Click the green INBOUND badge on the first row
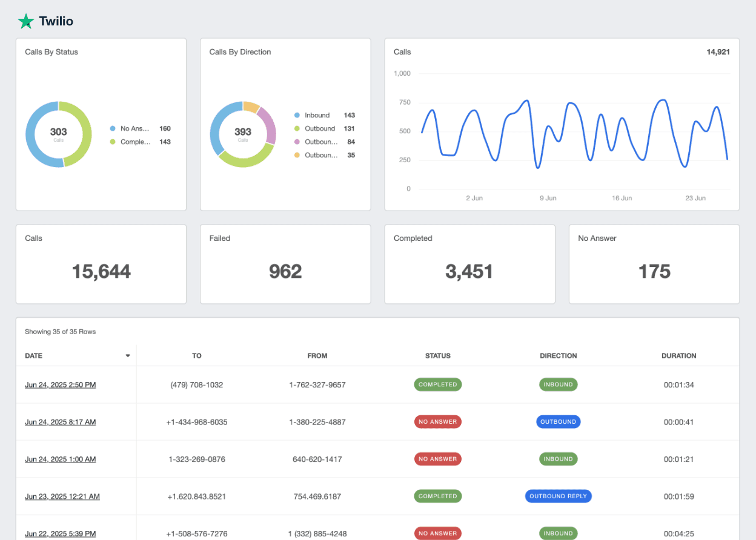Viewport: 756px width, 540px height. [558, 384]
